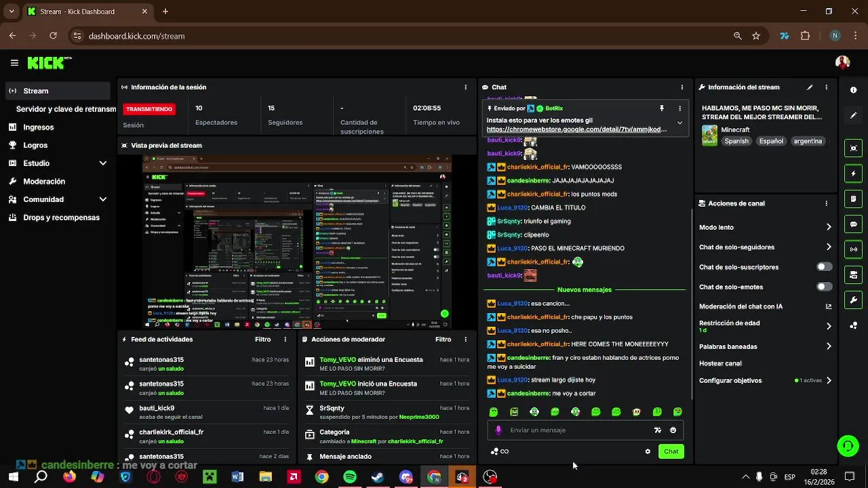Open the chat bubble widget in right rail

click(x=853, y=224)
